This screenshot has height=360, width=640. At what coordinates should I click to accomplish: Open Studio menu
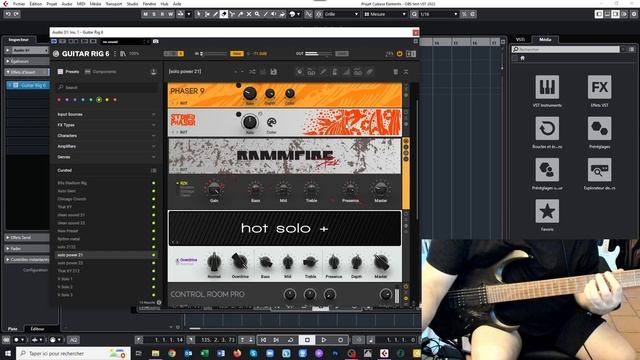point(132,4)
